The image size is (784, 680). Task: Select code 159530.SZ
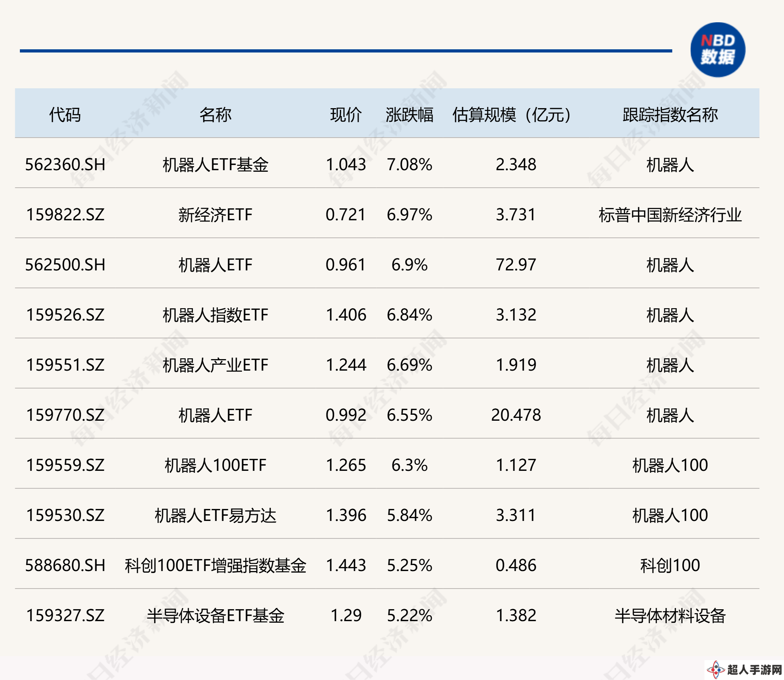(65, 515)
